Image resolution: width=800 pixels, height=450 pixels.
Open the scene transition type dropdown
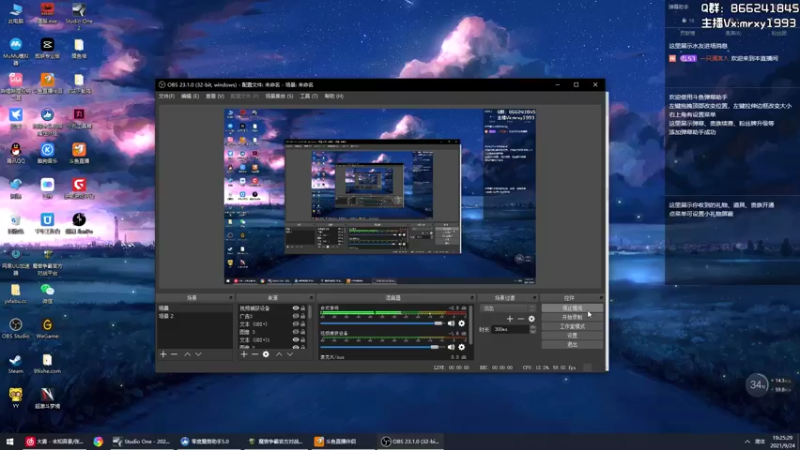coord(508,308)
